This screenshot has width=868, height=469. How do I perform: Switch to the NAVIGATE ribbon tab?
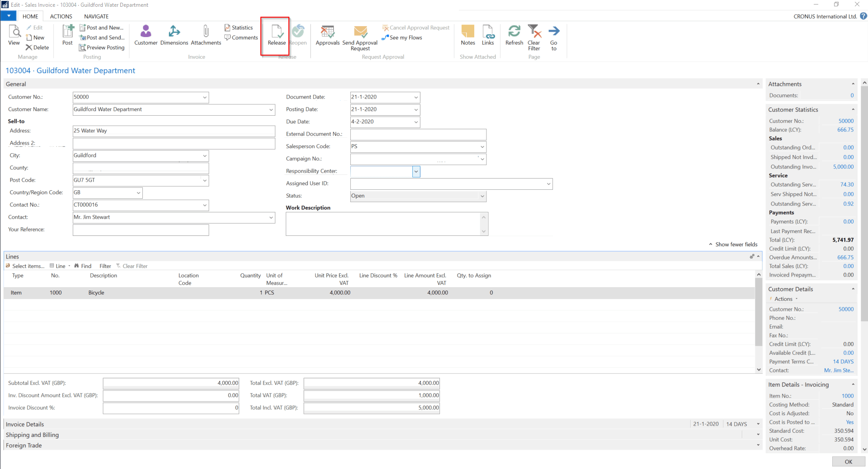point(96,16)
